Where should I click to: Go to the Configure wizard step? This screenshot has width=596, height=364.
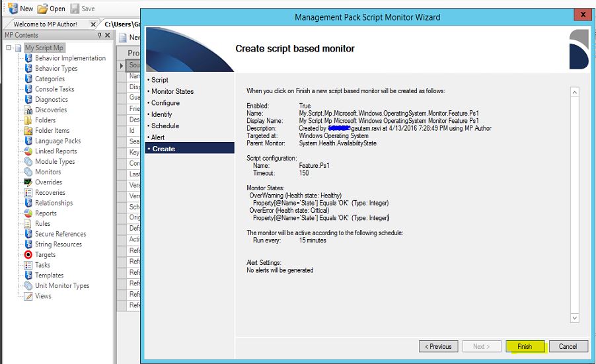[x=165, y=102]
